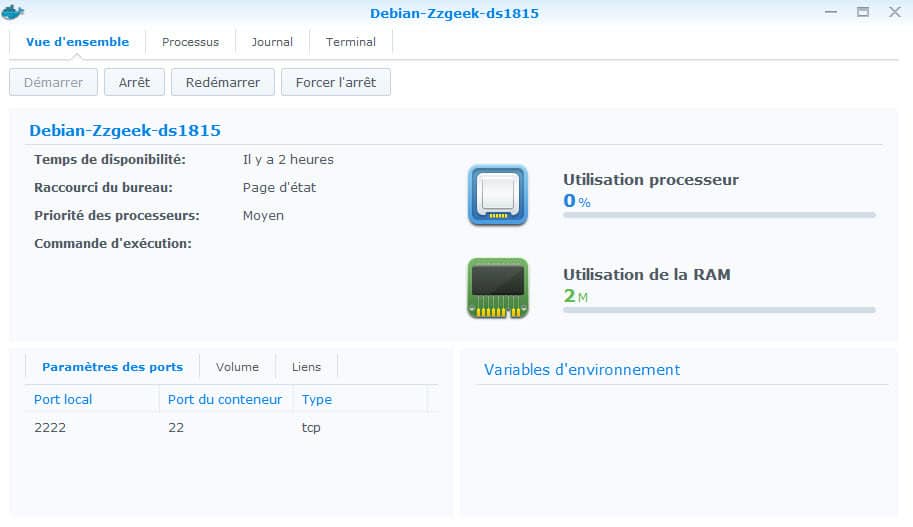This screenshot has height=527, width=913.
Task: Select container port value 22
Action: click(176, 427)
